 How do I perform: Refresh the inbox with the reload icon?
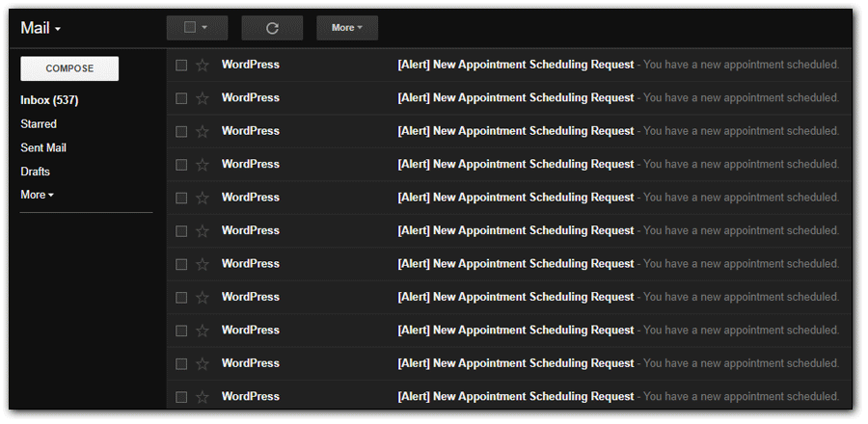point(272,28)
